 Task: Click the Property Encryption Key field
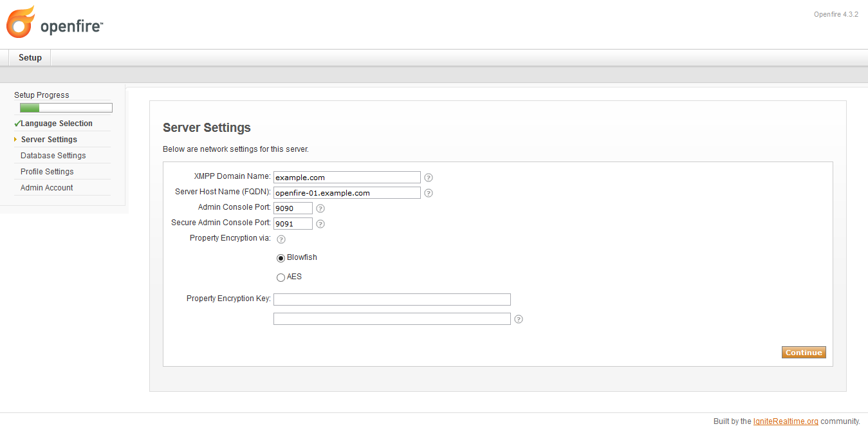tap(392, 299)
